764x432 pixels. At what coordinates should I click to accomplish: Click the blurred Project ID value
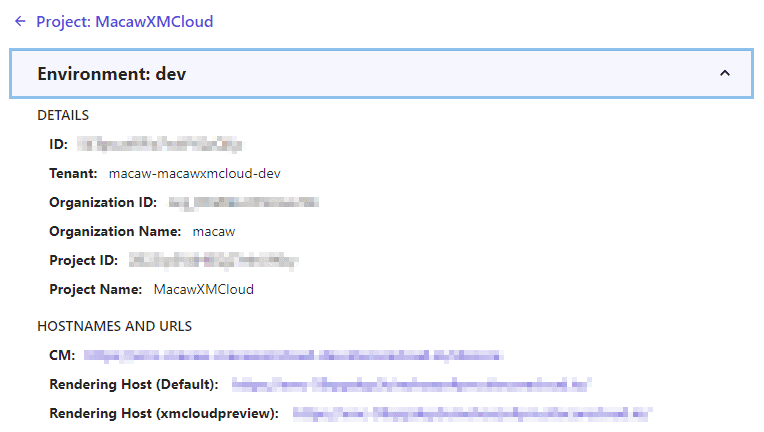(214, 260)
